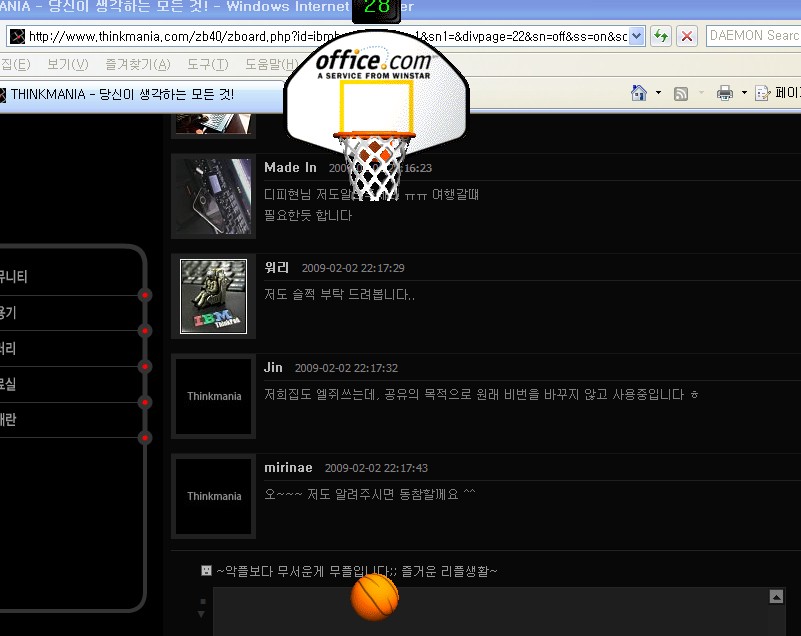Click the DAEMON Search box

coord(753,36)
